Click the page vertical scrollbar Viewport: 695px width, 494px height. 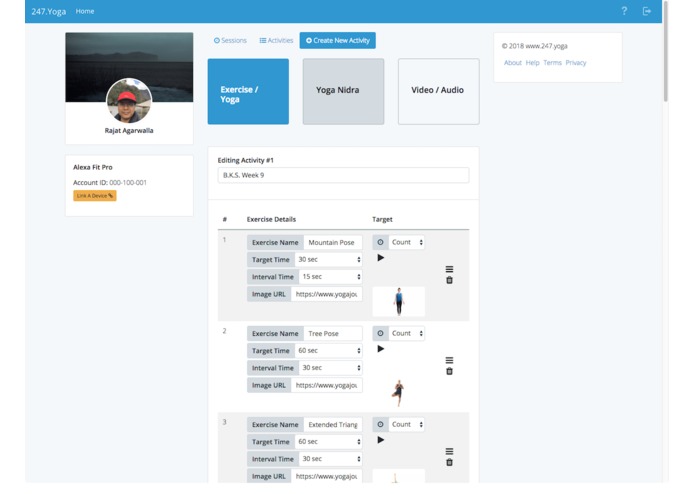click(x=665, y=51)
